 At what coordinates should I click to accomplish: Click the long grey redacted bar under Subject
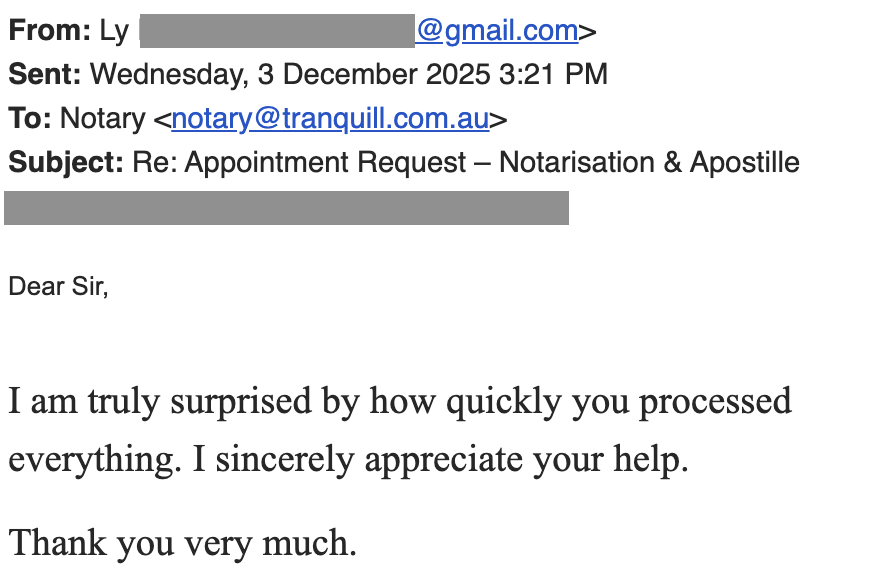pos(287,208)
